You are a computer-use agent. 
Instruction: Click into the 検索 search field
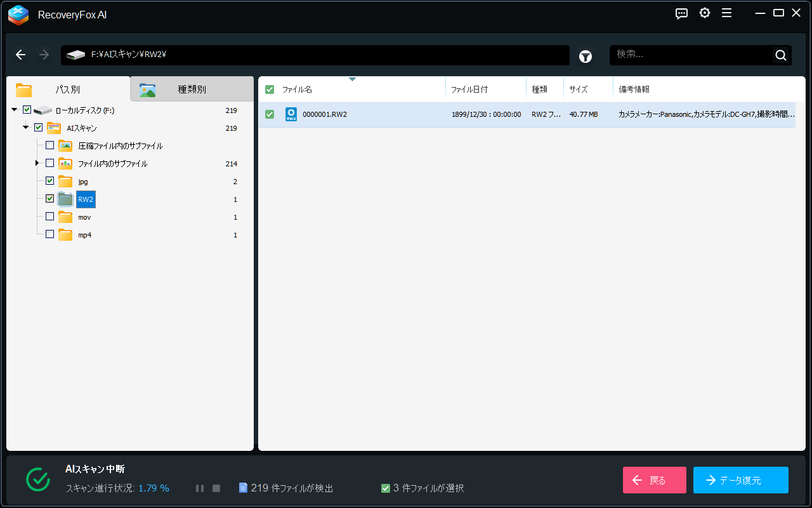click(690, 55)
